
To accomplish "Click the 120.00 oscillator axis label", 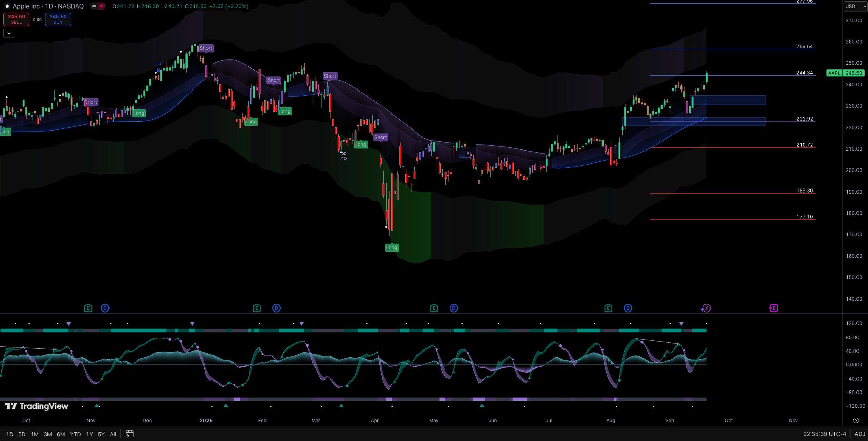I will 854,323.
